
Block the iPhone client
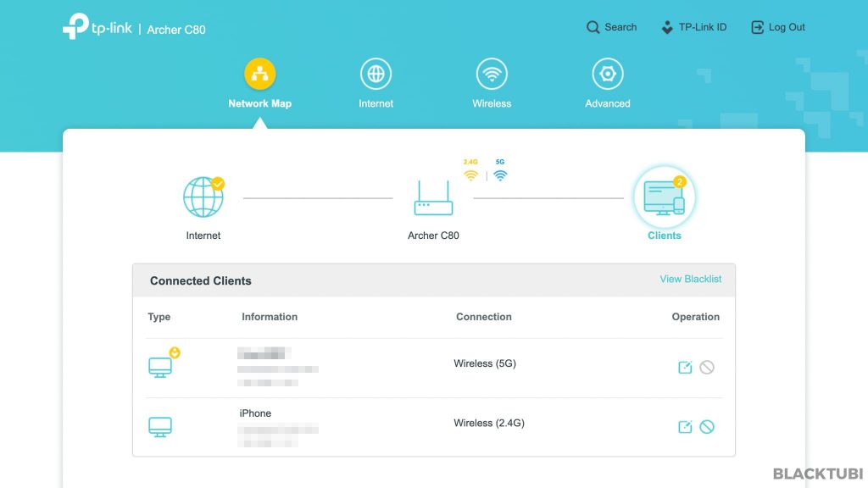pos(707,427)
